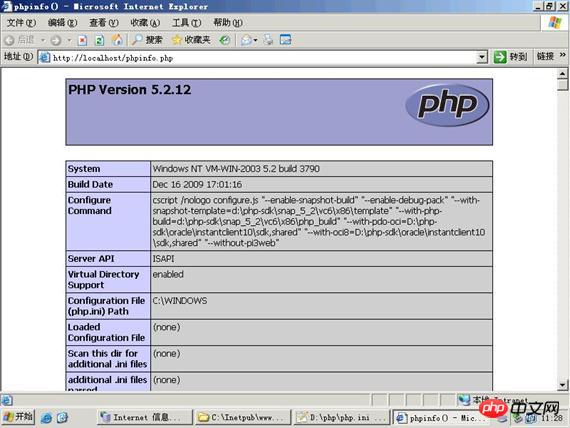
Task: Switch to Internet 信息 taskbar window
Action: (145, 417)
